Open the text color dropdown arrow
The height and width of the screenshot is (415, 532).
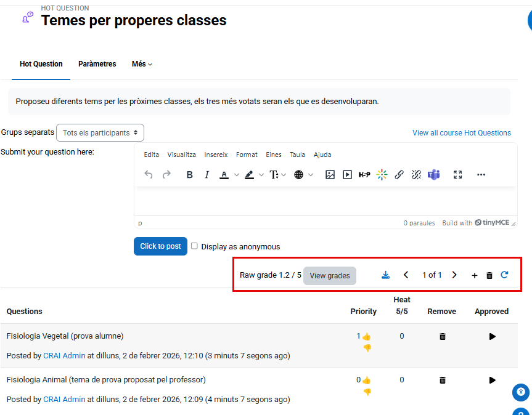click(x=237, y=175)
